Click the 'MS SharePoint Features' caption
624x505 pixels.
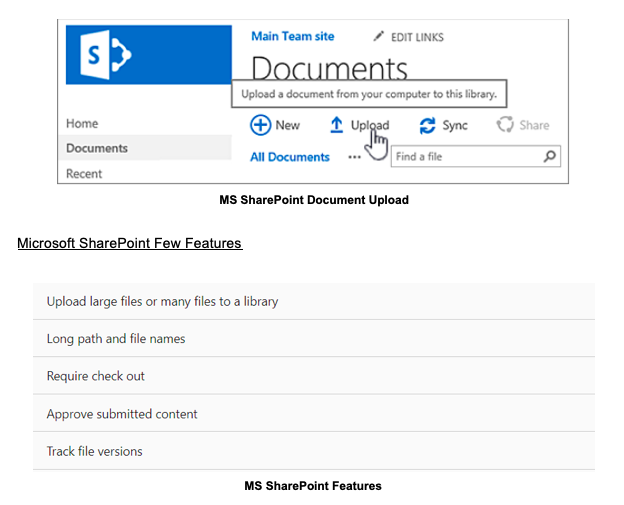(313, 486)
